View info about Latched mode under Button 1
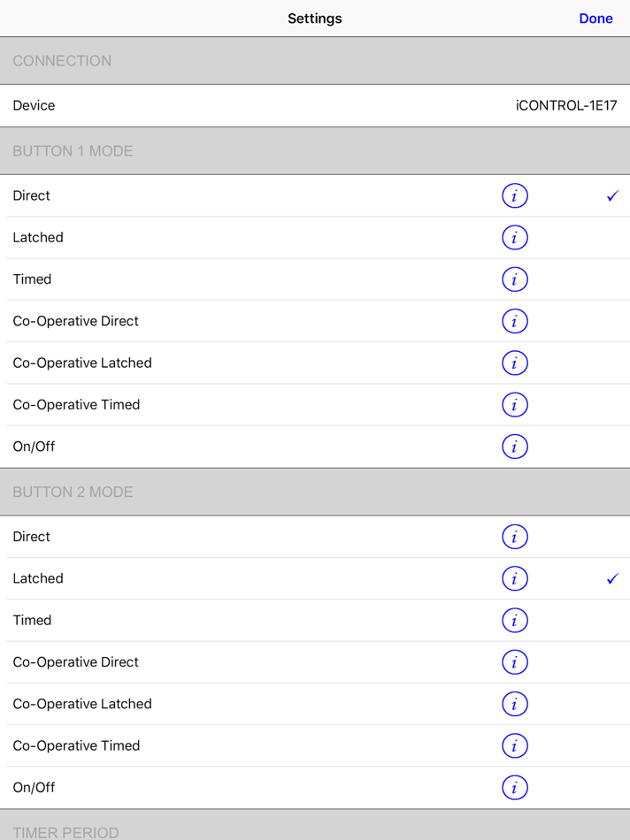Viewport: 630px width, 840px height. (x=515, y=237)
